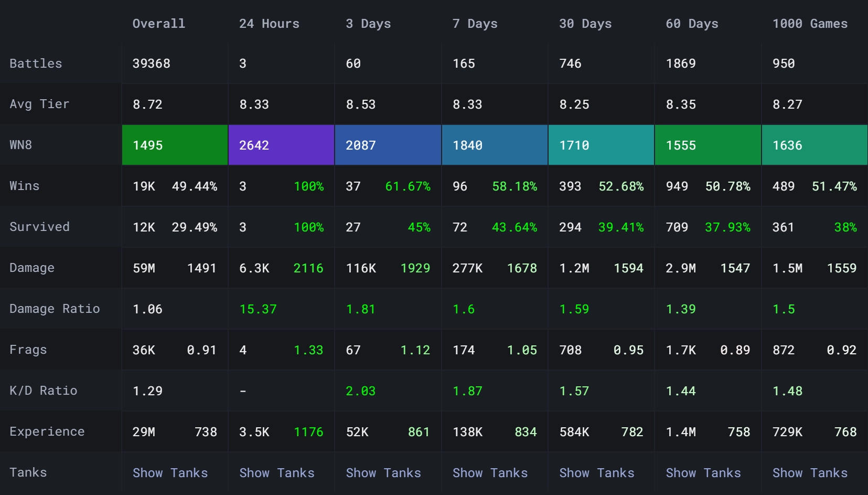Click overall average tier value 8.72
868x495 pixels.
pyautogui.click(x=147, y=104)
